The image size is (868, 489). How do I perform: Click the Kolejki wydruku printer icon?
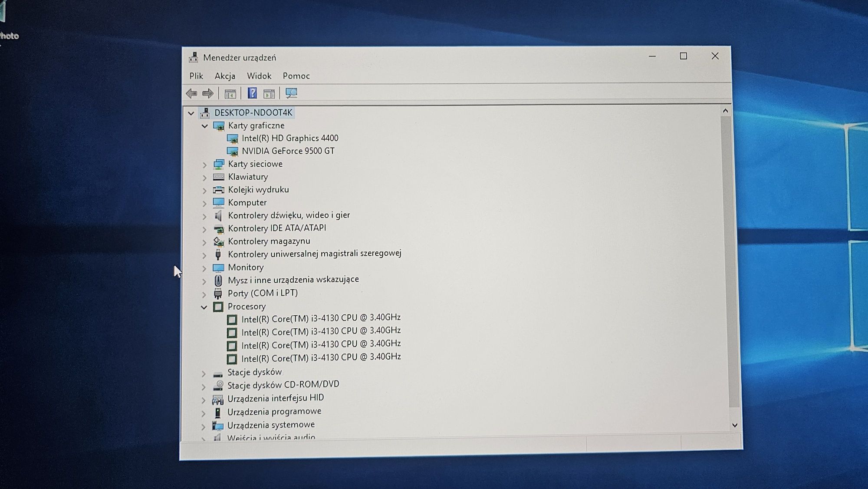tap(219, 190)
